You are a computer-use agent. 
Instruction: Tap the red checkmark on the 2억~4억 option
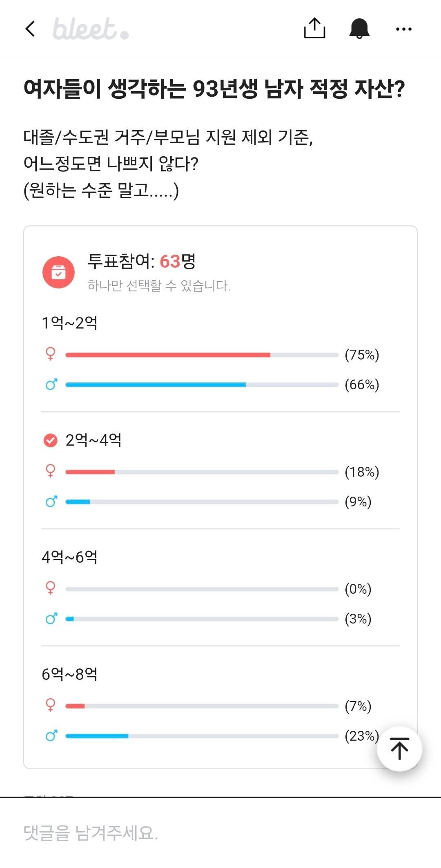pyautogui.click(x=50, y=441)
